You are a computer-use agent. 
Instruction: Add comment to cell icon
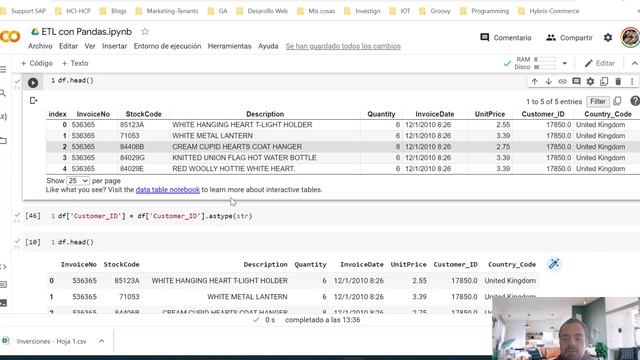click(x=576, y=82)
